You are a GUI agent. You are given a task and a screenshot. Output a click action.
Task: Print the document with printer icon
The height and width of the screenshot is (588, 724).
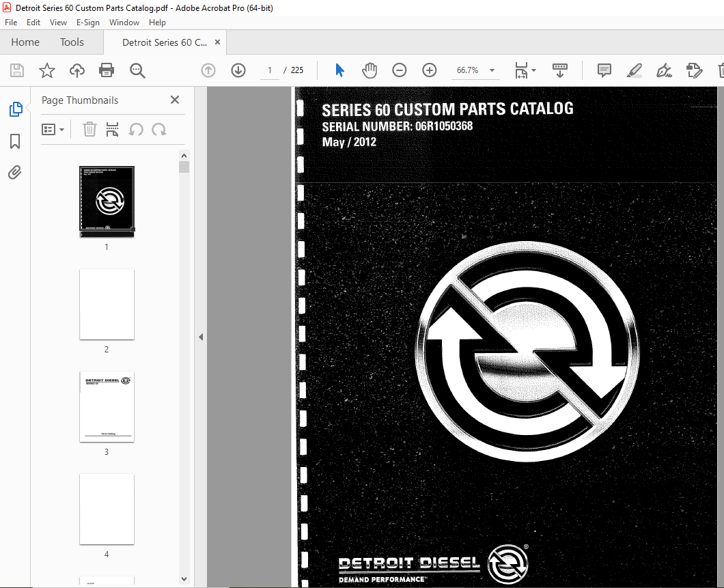(107, 70)
